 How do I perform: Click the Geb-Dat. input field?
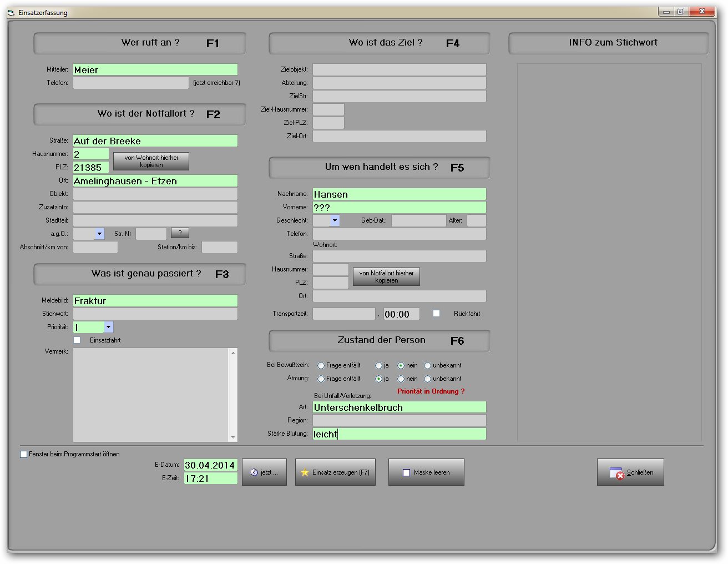point(419,220)
